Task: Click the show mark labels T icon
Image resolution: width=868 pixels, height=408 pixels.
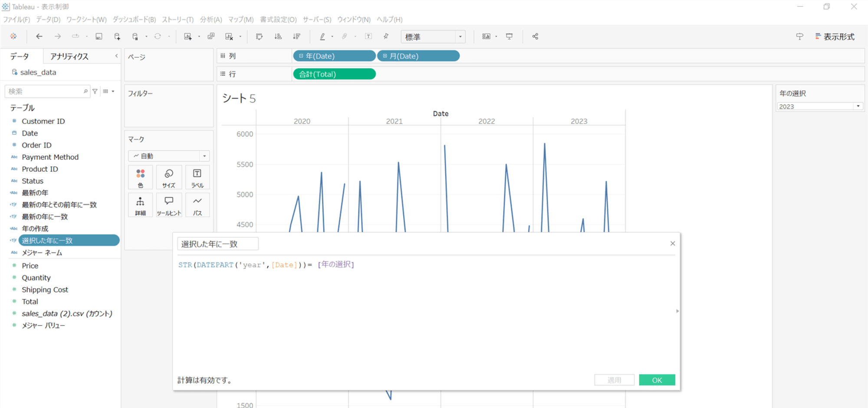Action: [368, 36]
